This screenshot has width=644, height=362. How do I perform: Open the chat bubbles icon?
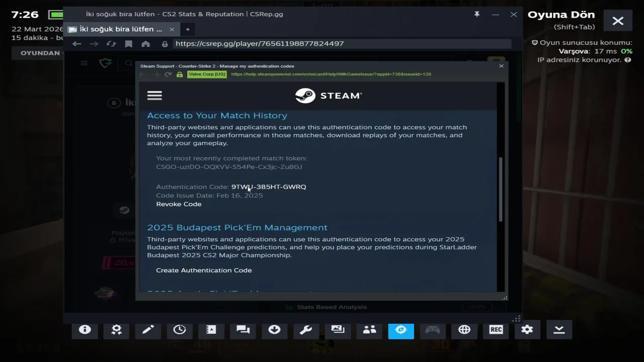click(x=243, y=330)
